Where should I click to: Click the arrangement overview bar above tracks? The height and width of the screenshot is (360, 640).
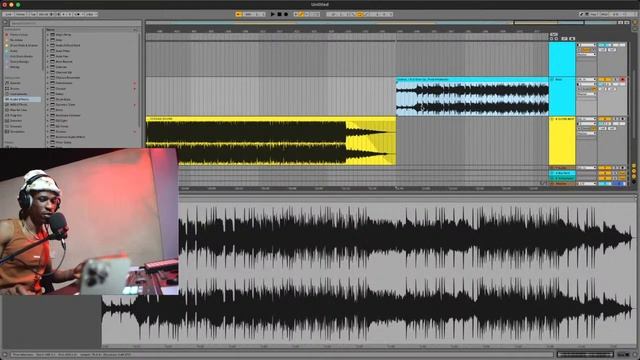381,23
